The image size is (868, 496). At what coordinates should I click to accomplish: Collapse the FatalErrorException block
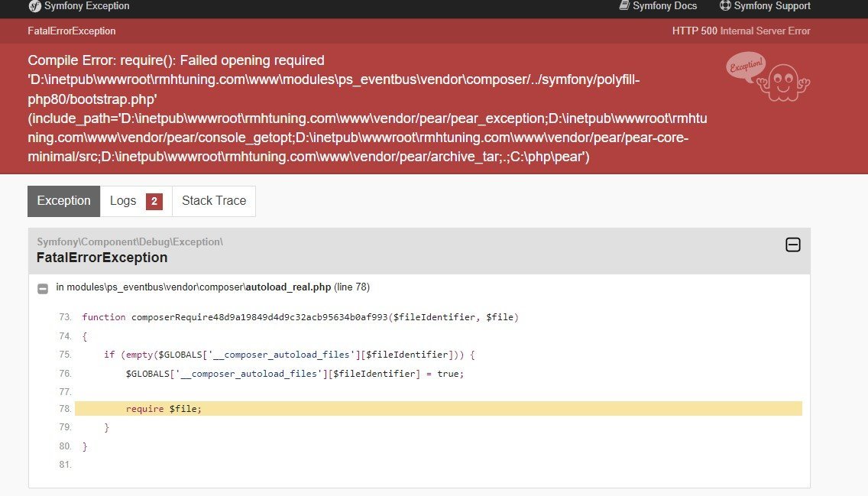click(792, 245)
